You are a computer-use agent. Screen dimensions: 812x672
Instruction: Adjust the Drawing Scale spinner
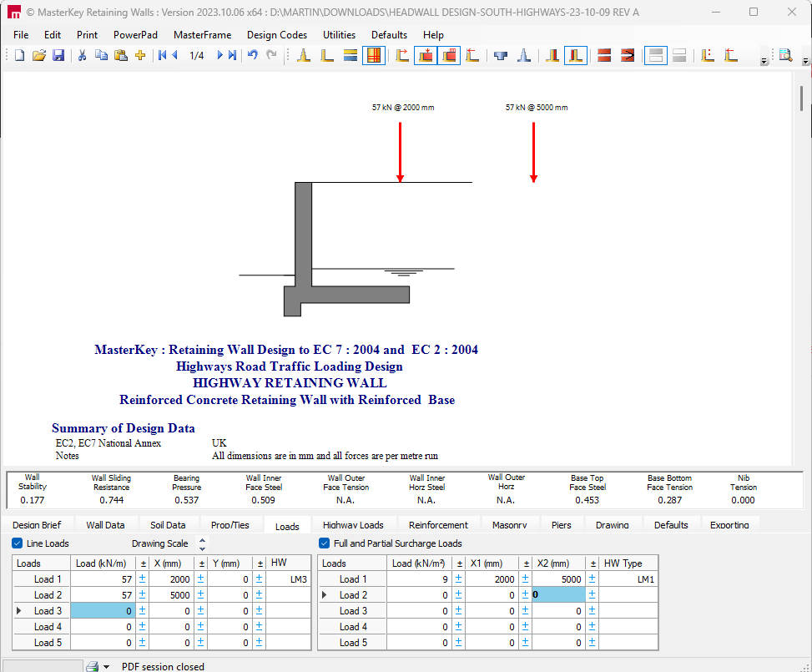click(202, 543)
